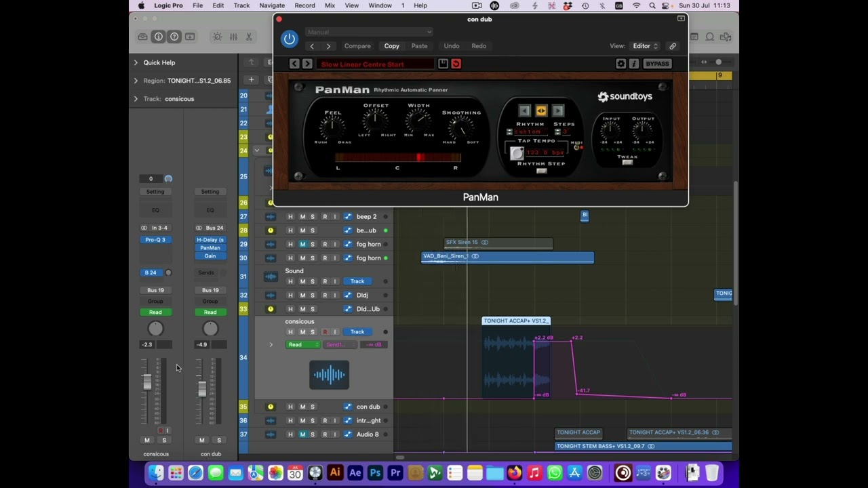
Task: Toggle record enable on consicous track
Action: point(325,331)
